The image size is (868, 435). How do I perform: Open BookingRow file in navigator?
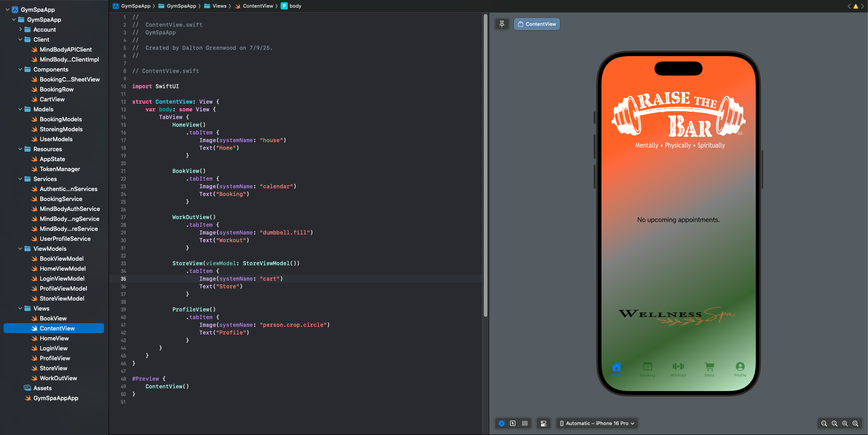pyautogui.click(x=57, y=89)
